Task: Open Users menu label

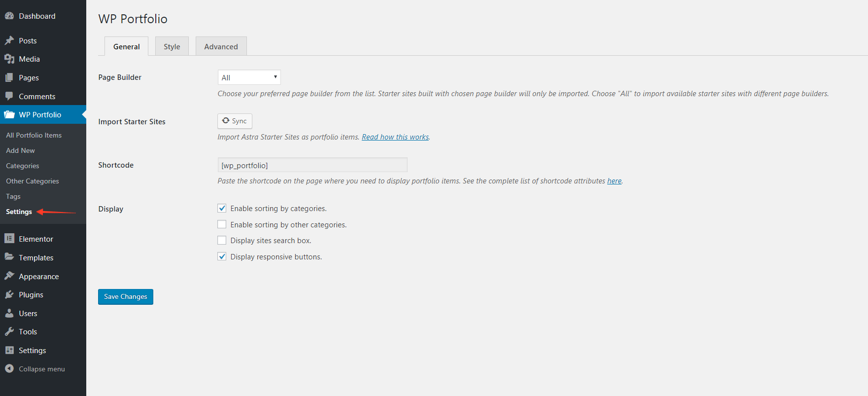Action: (x=28, y=314)
